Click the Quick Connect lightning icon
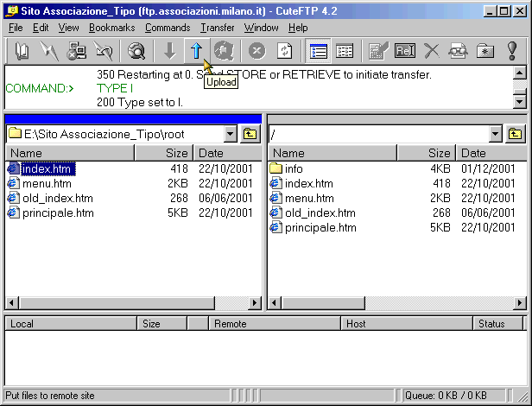Screen dimensions: 532x406 48,51
